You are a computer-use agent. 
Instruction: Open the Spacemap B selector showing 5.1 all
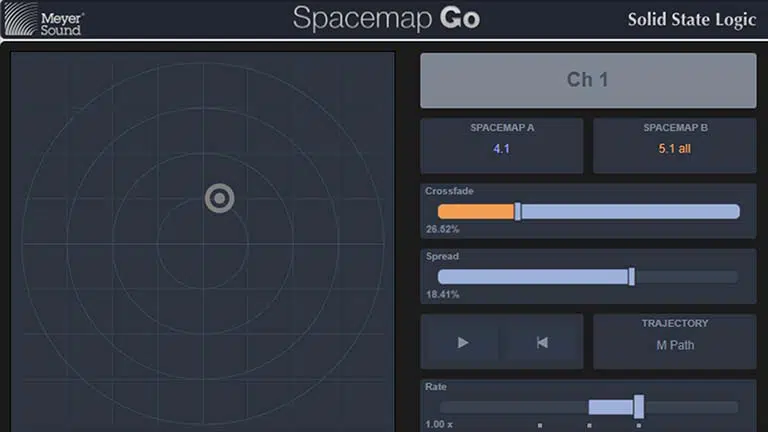tap(675, 145)
